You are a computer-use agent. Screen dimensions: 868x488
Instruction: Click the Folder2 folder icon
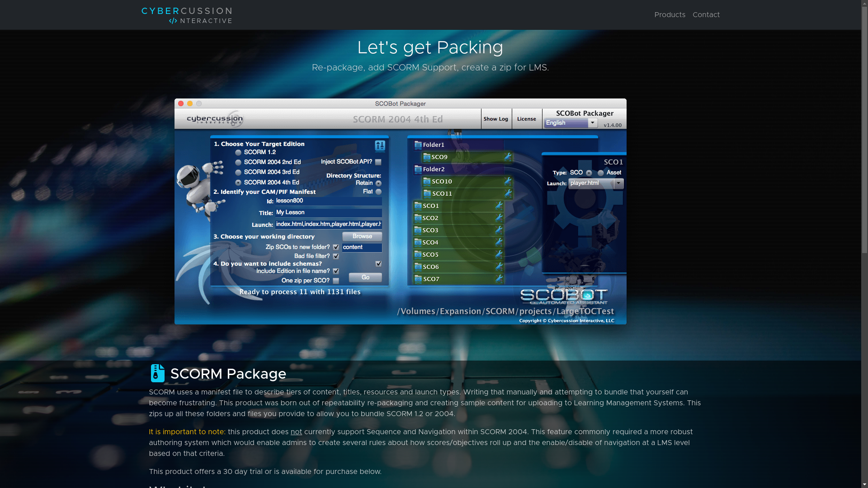click(x=418, y=169)
